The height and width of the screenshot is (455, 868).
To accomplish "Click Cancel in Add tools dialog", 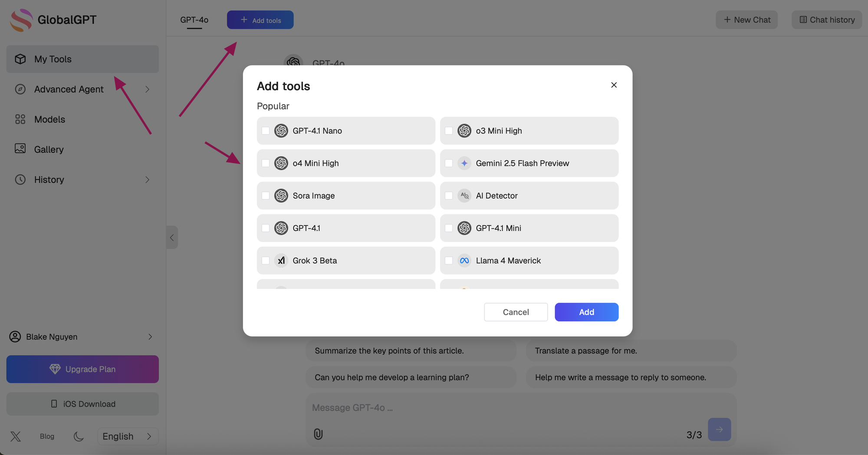I will [x=516, y=312].
